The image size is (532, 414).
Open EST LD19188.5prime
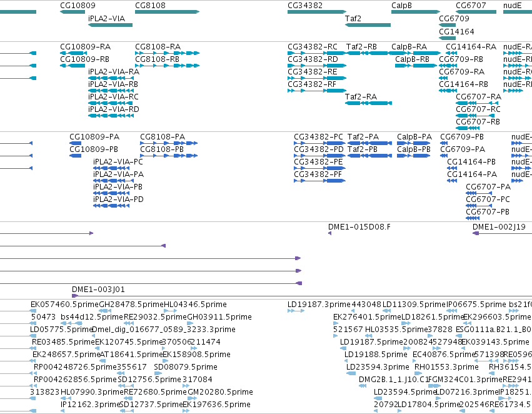pyautogui.click(x=376, y=354)
